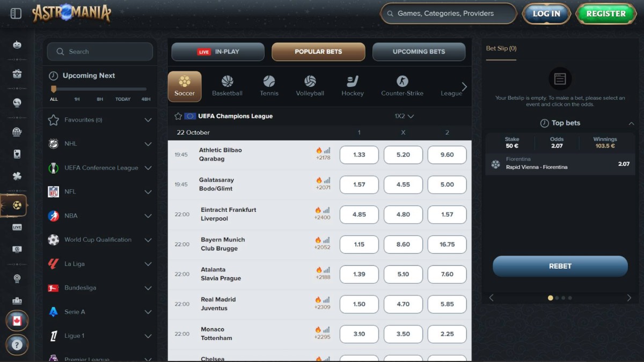Select the TODAY upcoming time filter
This screenshot has height=362, width=644.
coord(123,99)
